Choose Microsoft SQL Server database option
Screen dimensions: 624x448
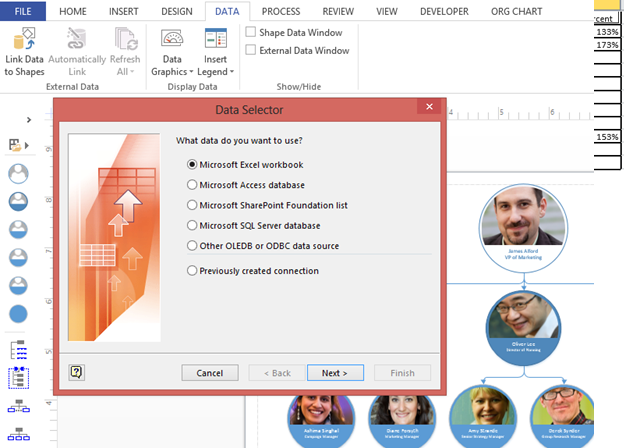(192, 225)
